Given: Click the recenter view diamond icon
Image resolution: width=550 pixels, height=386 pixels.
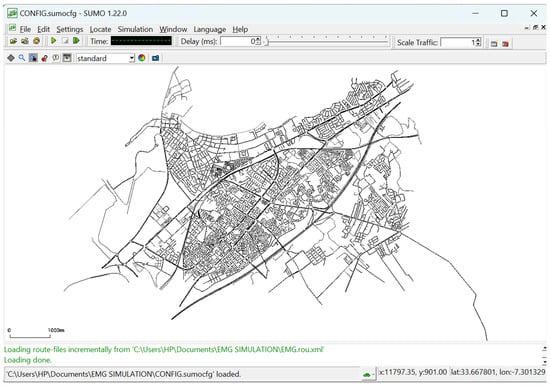Looking at the screenshot, I should [x=11, y=58].
